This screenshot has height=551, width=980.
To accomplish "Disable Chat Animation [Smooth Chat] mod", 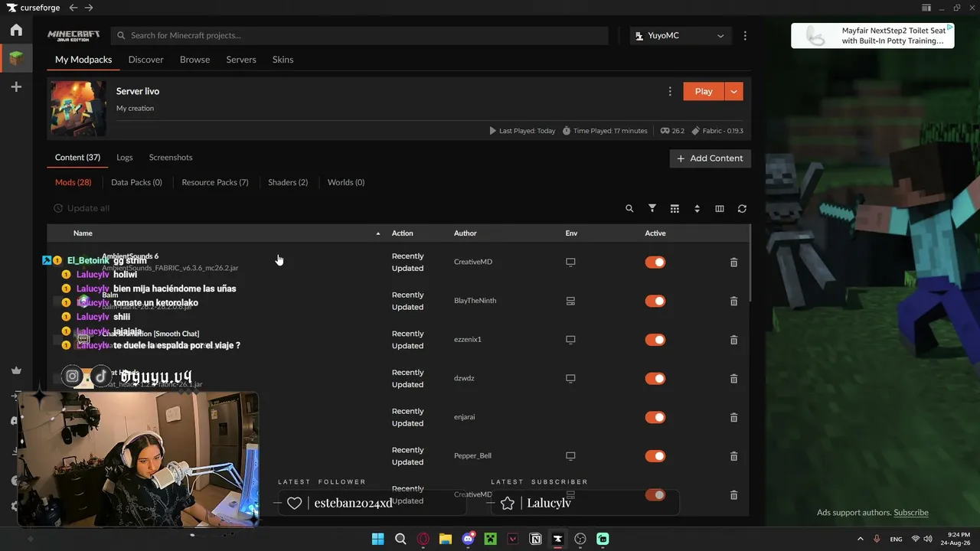I will (x=655, y=340).
